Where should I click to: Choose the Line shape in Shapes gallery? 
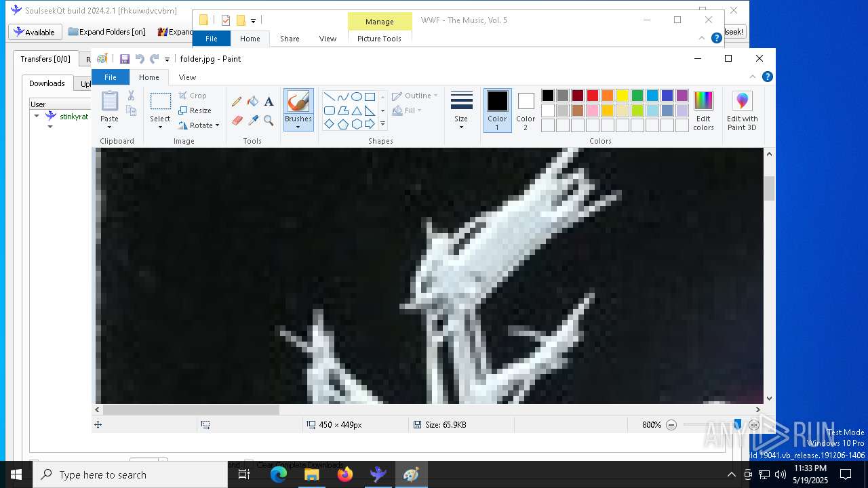(x=329, y=97)
